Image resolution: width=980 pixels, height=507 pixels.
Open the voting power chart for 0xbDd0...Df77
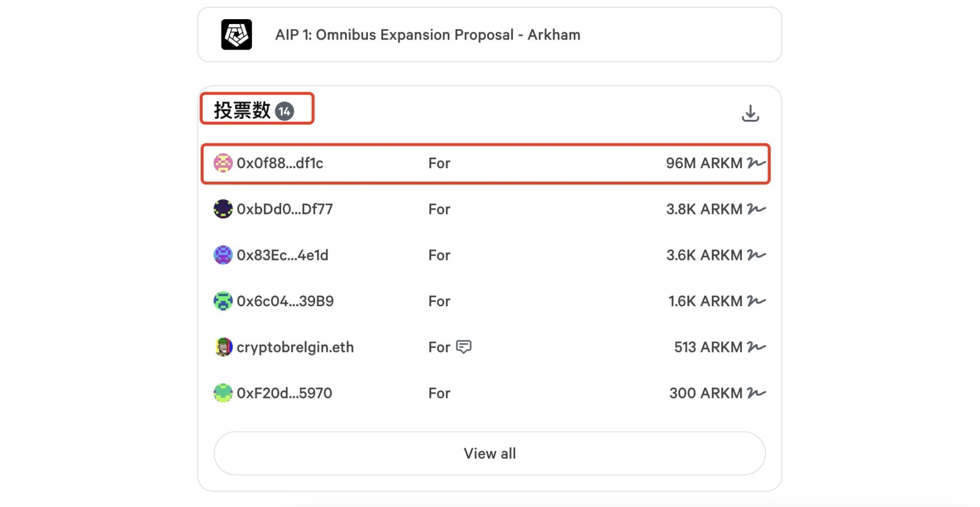755,209
